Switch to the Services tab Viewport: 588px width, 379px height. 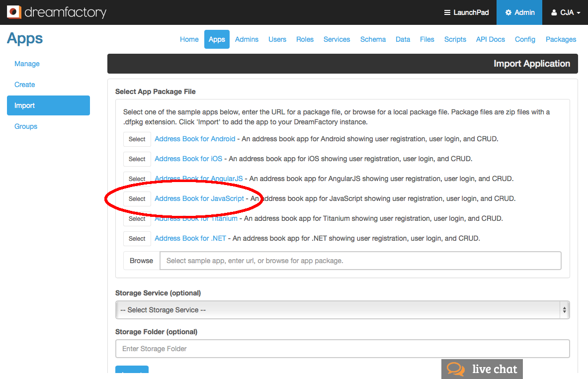pyautogui.click(x=336, y=39)
